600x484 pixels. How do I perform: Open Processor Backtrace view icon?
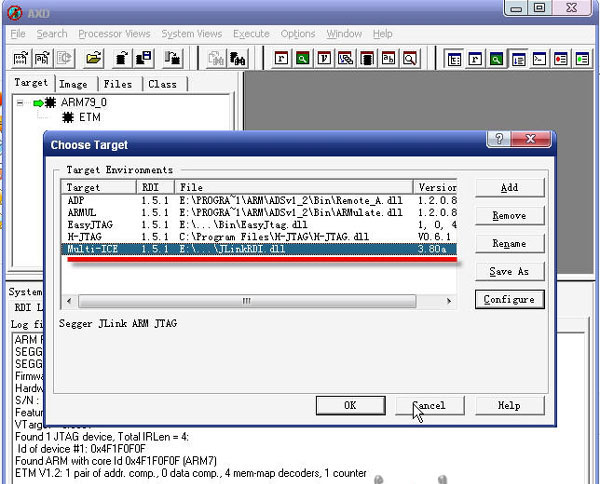pos(346,59)
